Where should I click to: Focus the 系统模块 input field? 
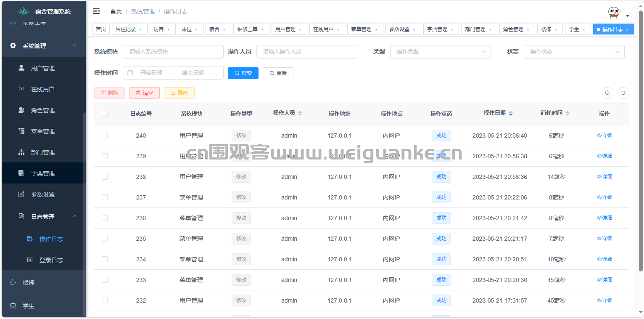point(173,51)
